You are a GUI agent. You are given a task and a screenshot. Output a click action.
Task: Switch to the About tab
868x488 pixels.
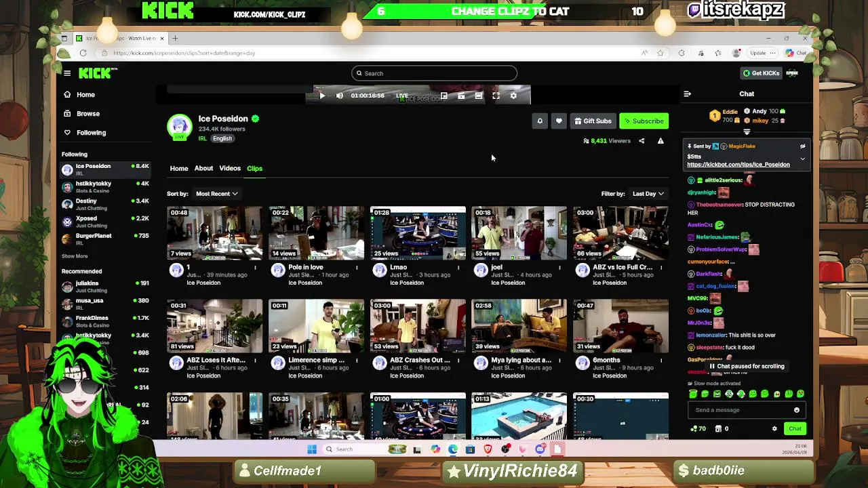pos(203,168)
